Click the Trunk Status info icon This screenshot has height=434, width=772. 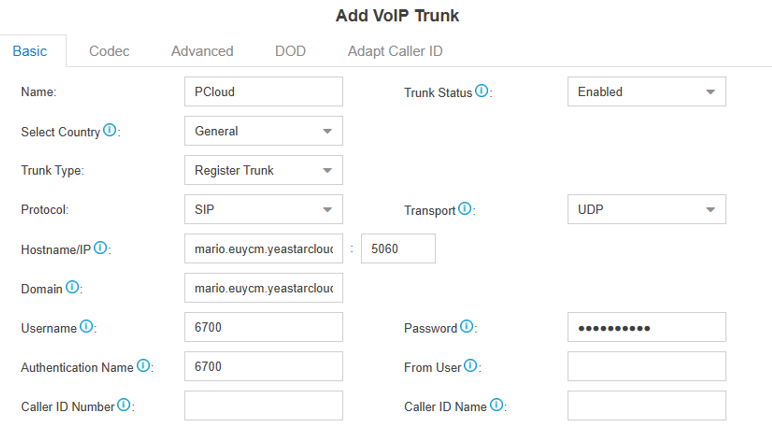pos(482,91)
